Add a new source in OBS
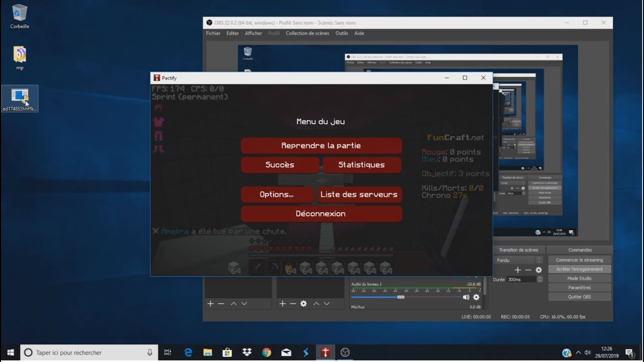The image size is (644, 362). (x=282, y=304)
